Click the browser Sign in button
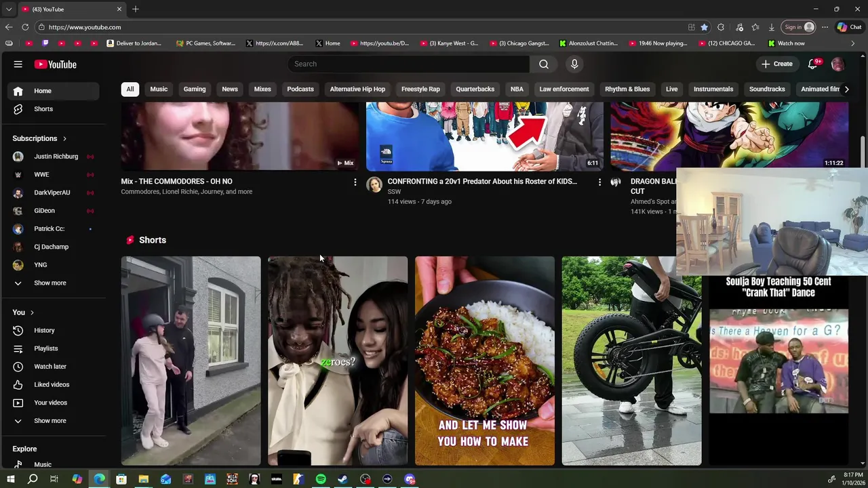Viewport: 868px width, 488px height. [799, 27]
